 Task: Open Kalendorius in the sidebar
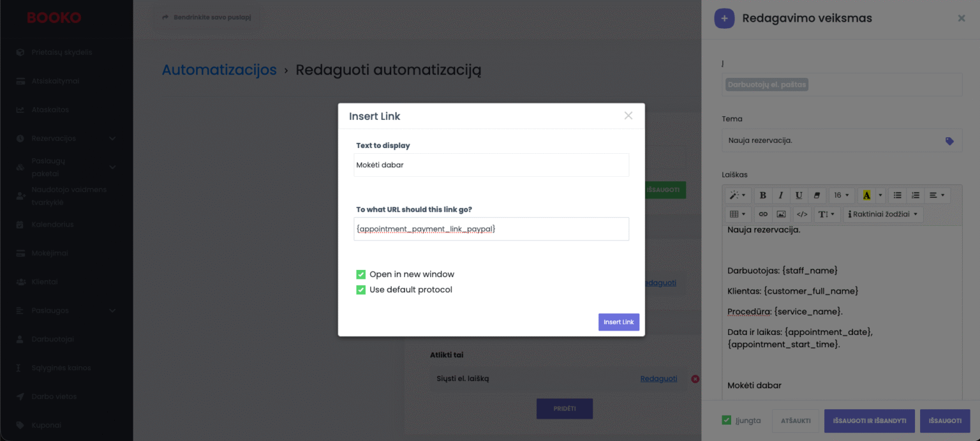click(53, 225)
